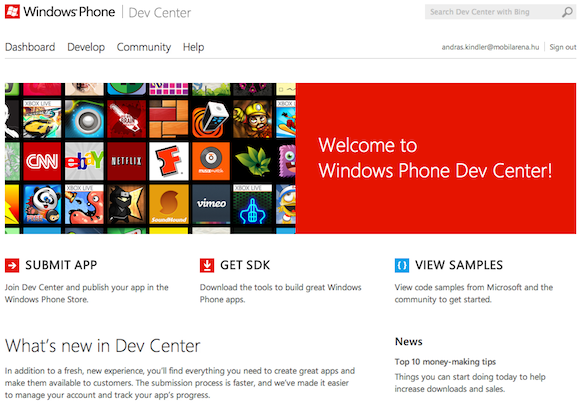The width and height of the screenshot is (580, 404).
Task: Open the Dashboard menu
Action: [x=30, y=47]
